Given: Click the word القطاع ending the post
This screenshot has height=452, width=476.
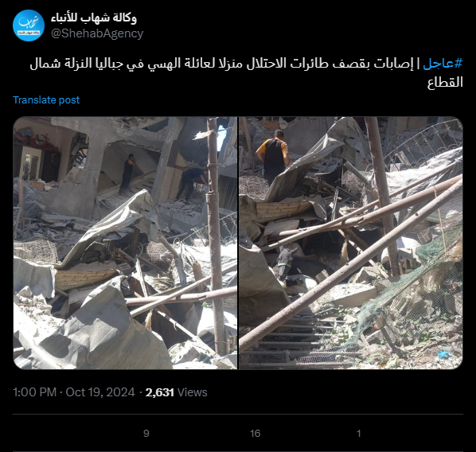Looking at the screenshot, I should [445, 83].
